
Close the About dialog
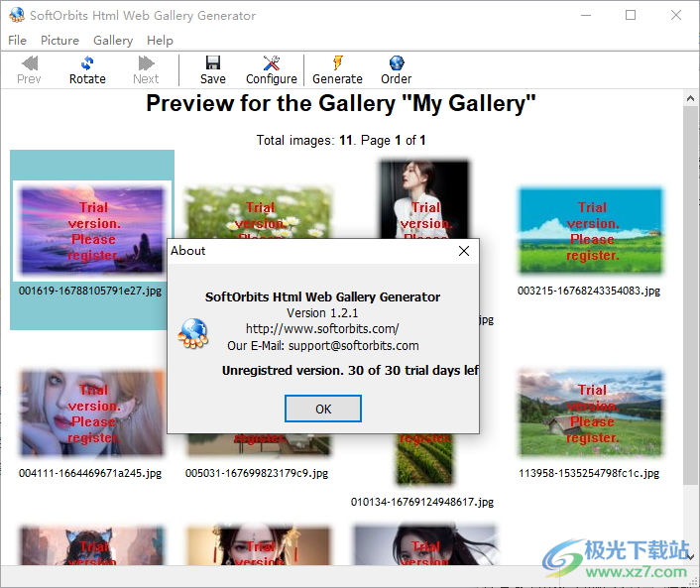[464, 251]
